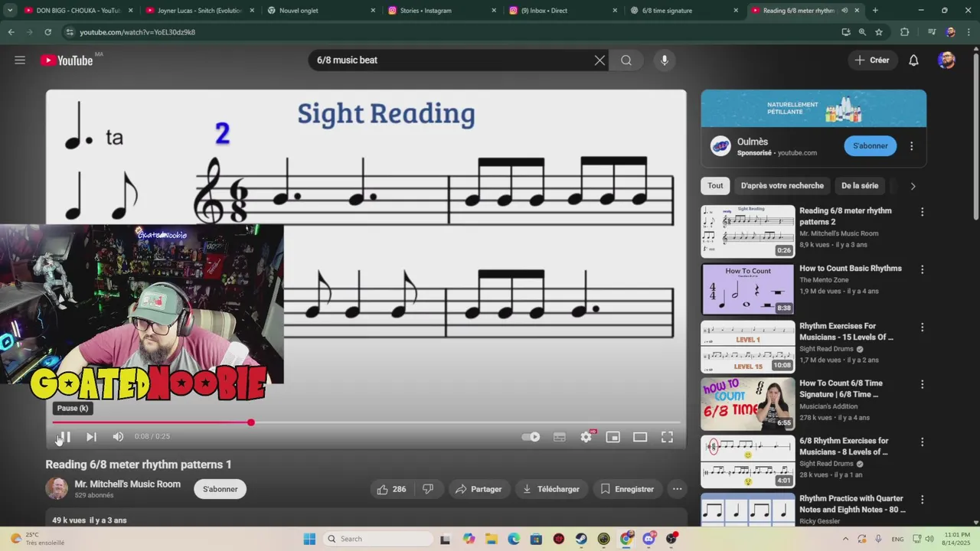Select De la série chip
The image size is (980, 551).
point(860,186)
